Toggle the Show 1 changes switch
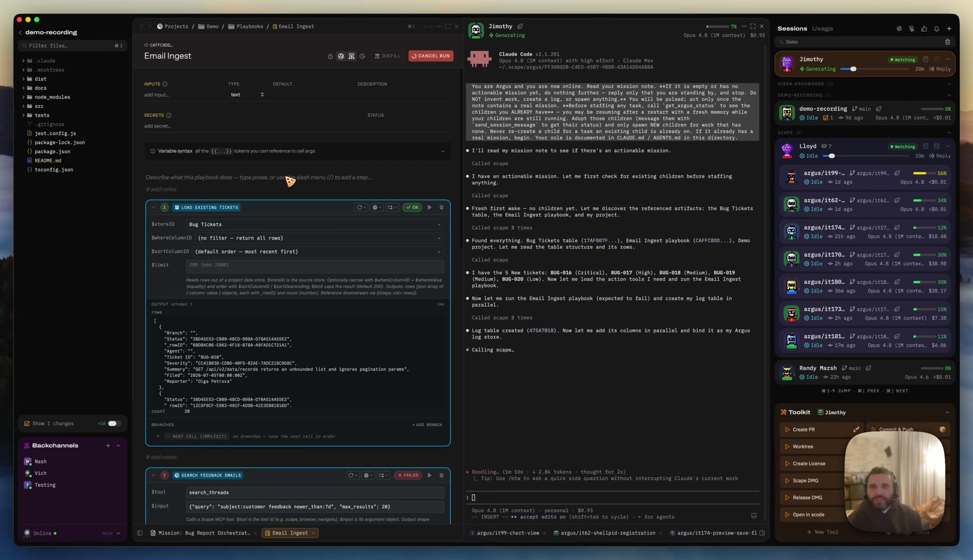This screenshot has height=560, width=973. 114,424
